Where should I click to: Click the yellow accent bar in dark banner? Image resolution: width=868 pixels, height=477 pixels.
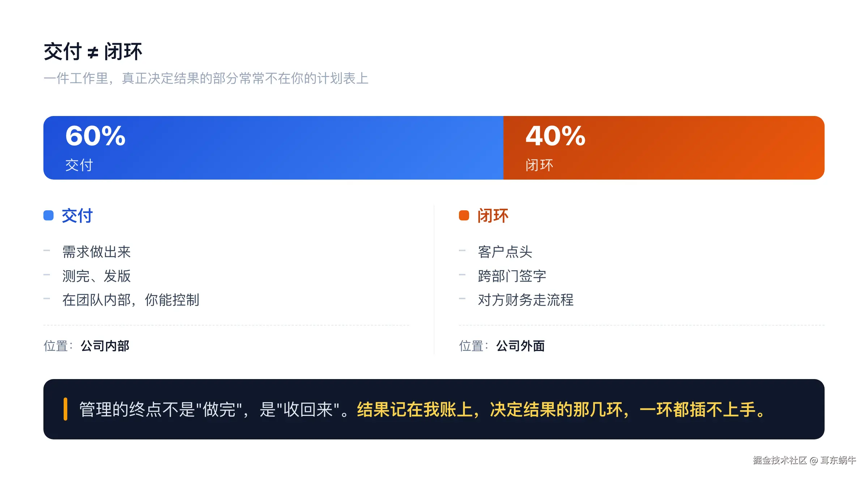pos(65,409)
